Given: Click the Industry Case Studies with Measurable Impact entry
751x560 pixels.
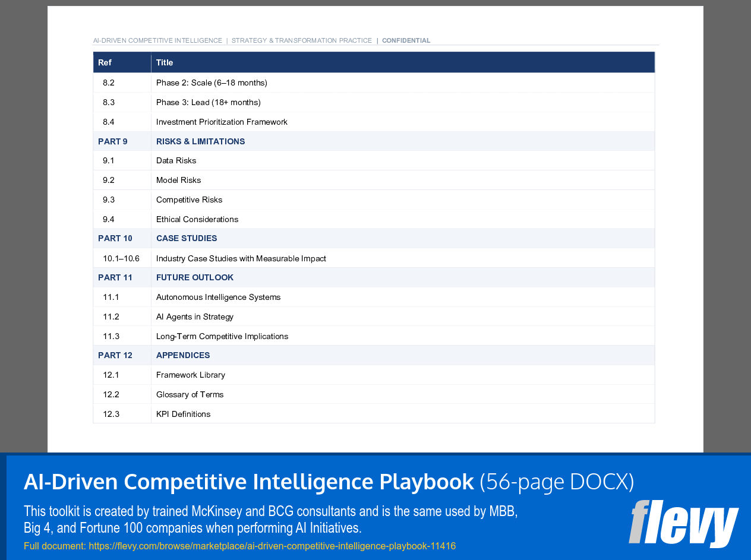Looking at the screenshot, I should (x=241, y=258).
